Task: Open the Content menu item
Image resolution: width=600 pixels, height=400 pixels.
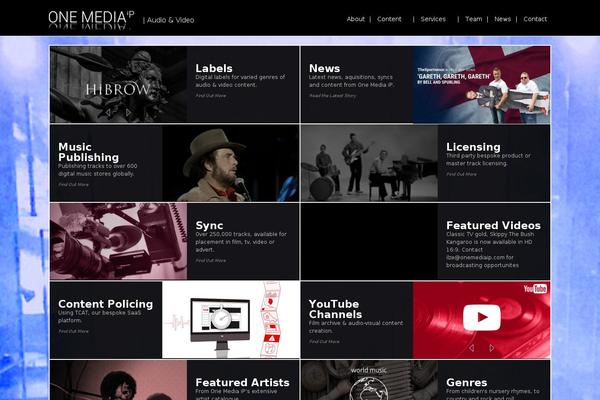Action: click(389, 19)
